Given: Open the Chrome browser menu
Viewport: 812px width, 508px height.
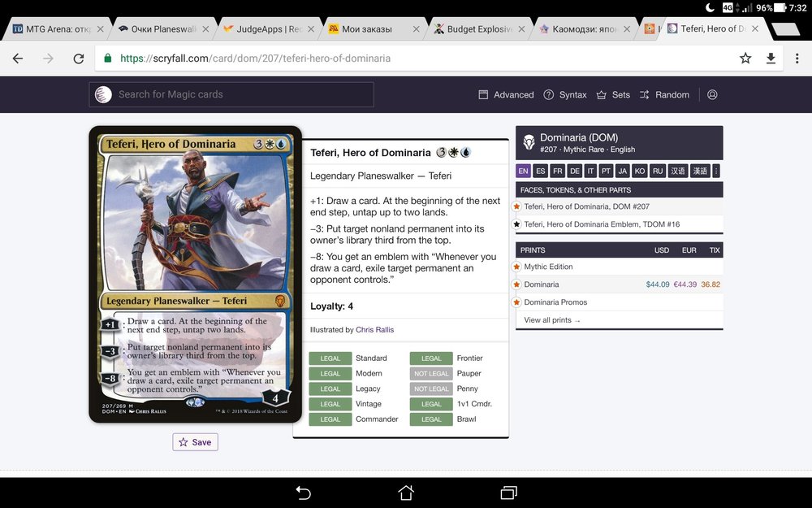Looking at the screenshot, I should 798,58.
